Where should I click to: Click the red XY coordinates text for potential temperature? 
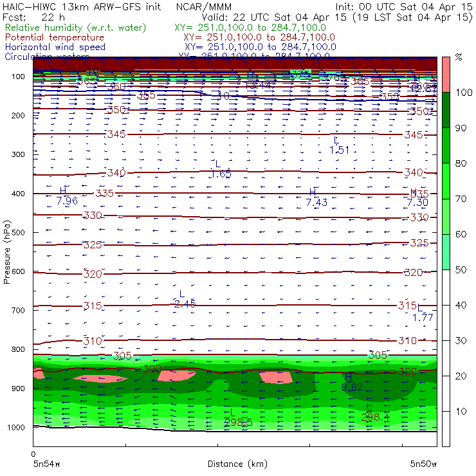click(x=259, y=37)
